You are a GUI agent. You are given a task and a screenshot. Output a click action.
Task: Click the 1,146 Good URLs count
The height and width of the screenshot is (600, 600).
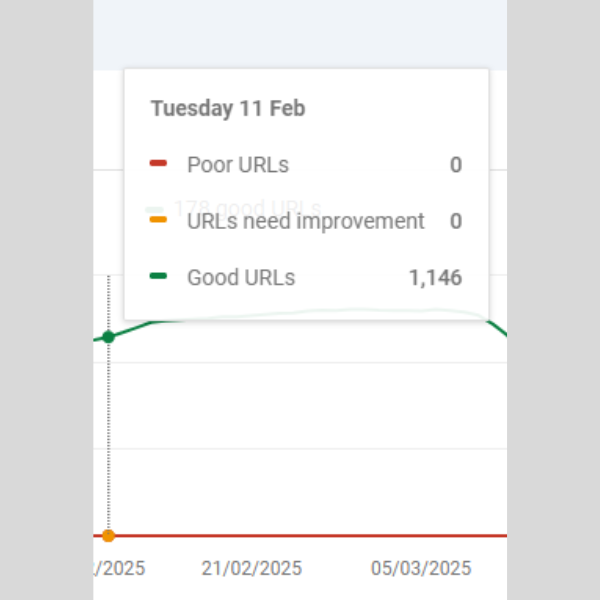click(x=435, y=277)
